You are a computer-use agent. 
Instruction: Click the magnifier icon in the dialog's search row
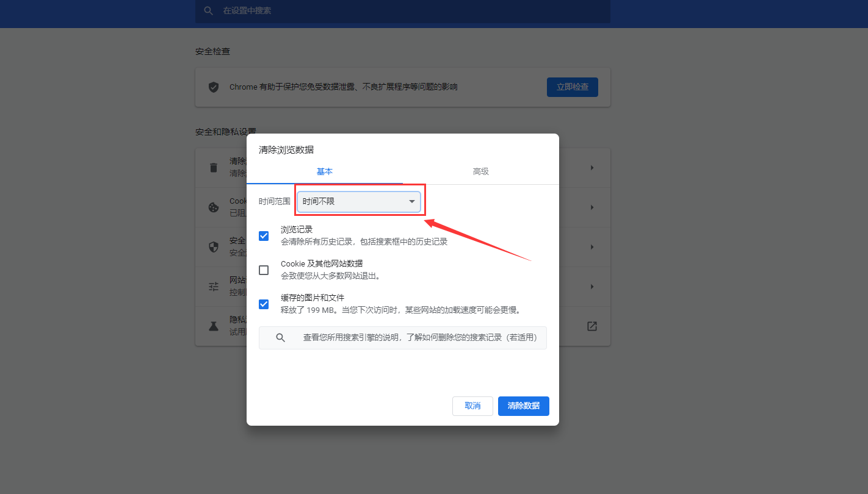(280, 337)
